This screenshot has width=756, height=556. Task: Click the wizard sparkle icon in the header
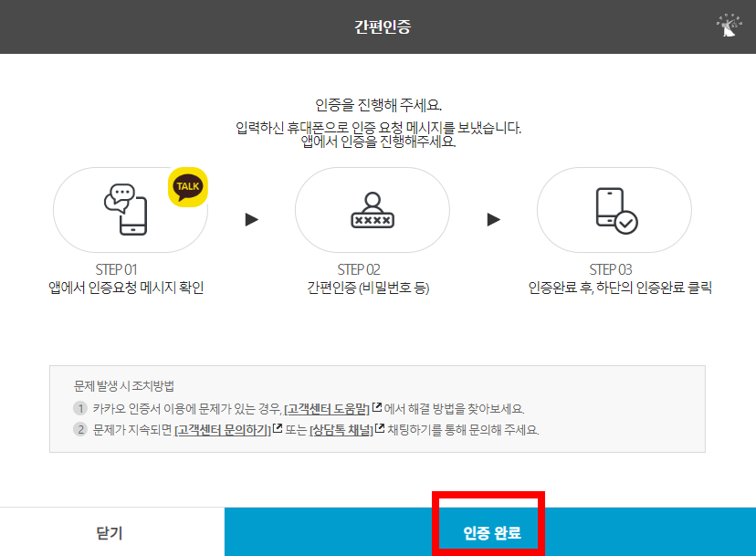coord(728,25)
